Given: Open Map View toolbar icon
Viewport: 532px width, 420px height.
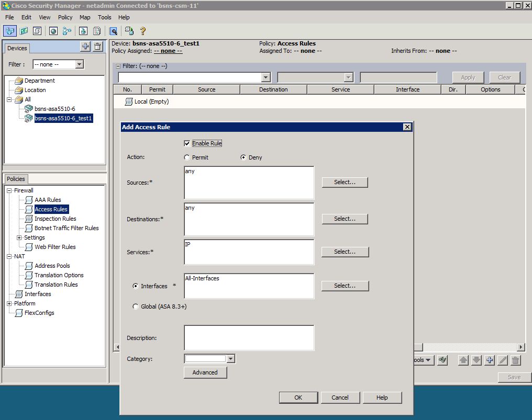Looking at the screenshot, I should point(24,31).
